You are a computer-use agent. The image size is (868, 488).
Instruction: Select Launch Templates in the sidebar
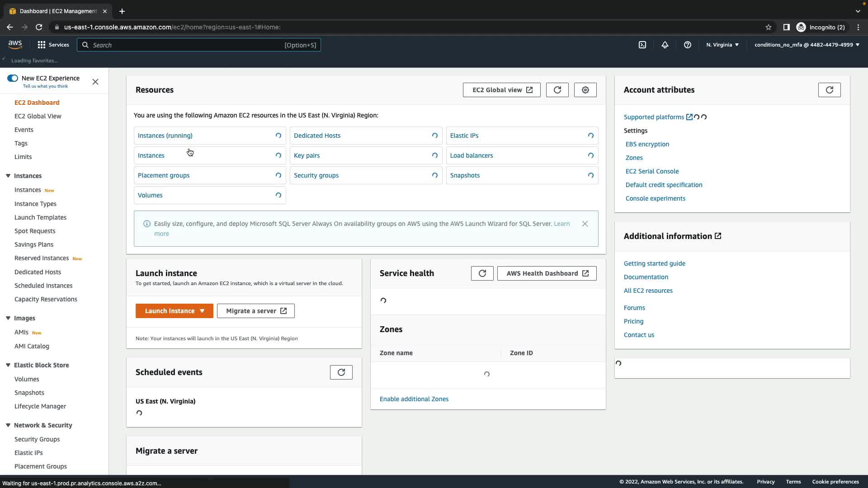click(x=40, y=217)
